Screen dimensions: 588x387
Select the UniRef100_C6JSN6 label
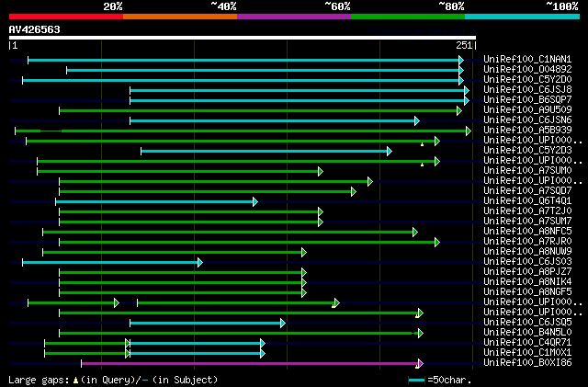[x=527, y=120]
